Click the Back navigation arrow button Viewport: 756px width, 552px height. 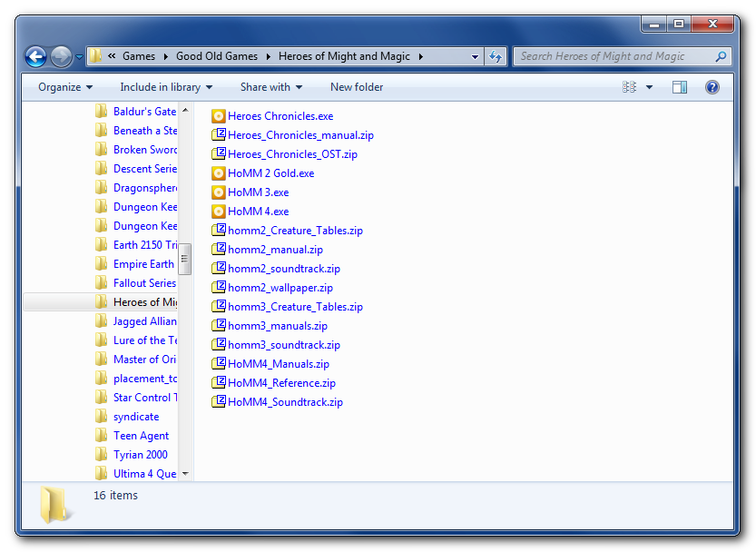coord(35,57)
